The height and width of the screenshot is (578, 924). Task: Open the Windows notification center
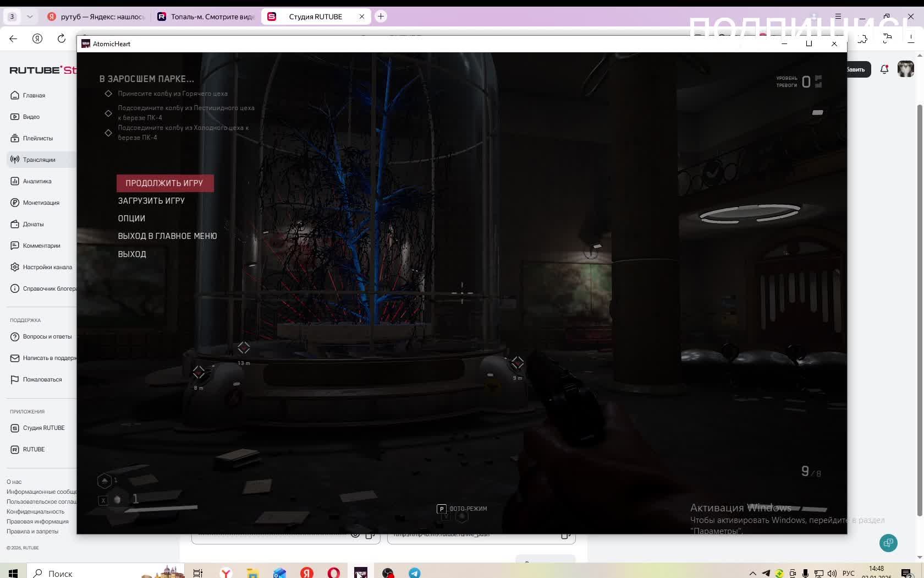[x=906, y=573]
